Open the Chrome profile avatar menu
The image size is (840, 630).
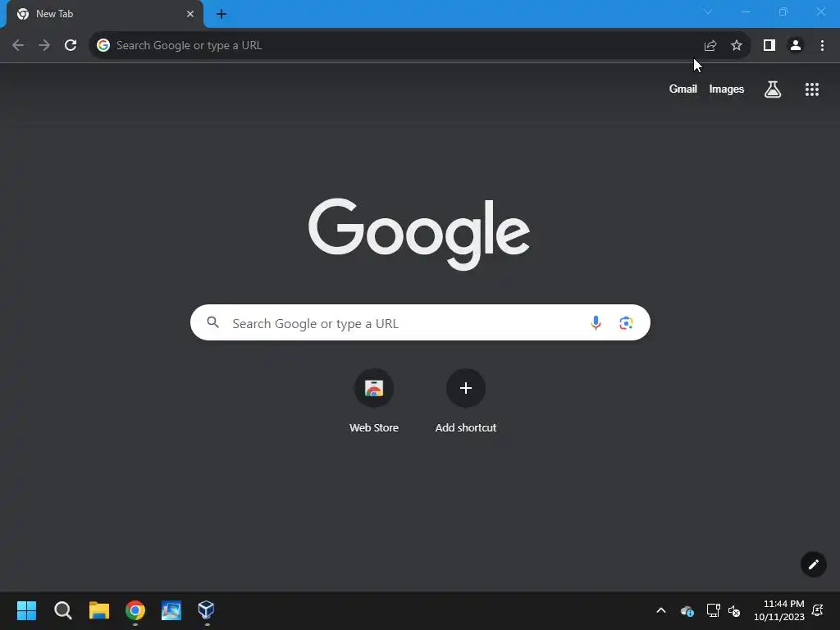pyautogui.click(x=796, y=46)
